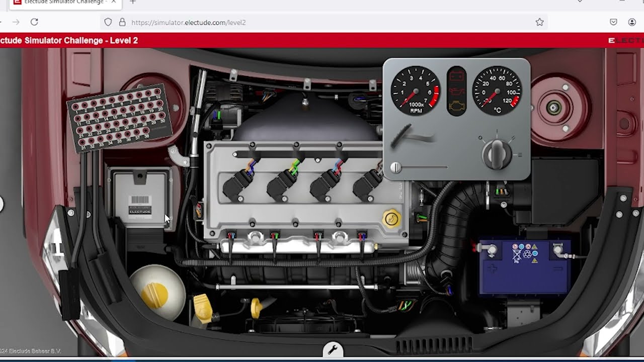Click the third fuel injector connector
The width and height of the screenshot is (644, 362).
(318, 235)
